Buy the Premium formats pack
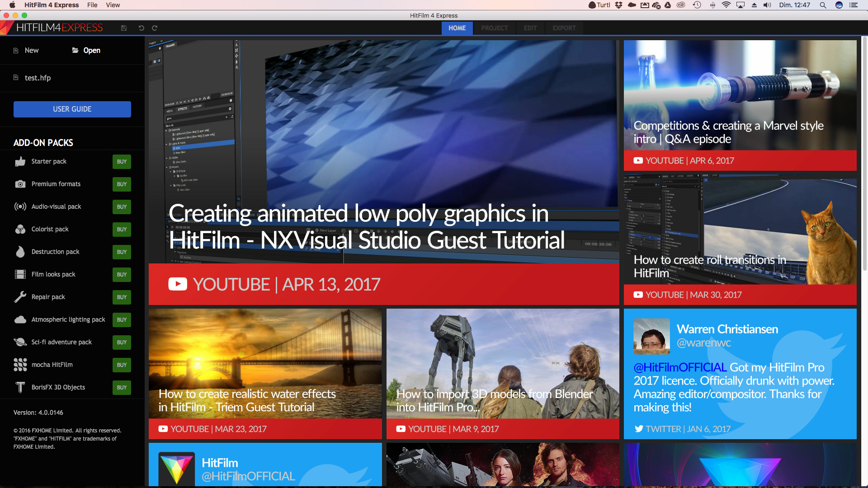This screenshot has width=868, height=488. (122, 184)
